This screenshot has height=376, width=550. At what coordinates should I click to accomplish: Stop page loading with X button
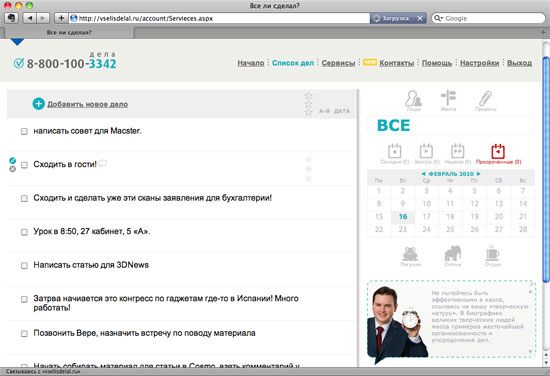[x=420, y=18]
